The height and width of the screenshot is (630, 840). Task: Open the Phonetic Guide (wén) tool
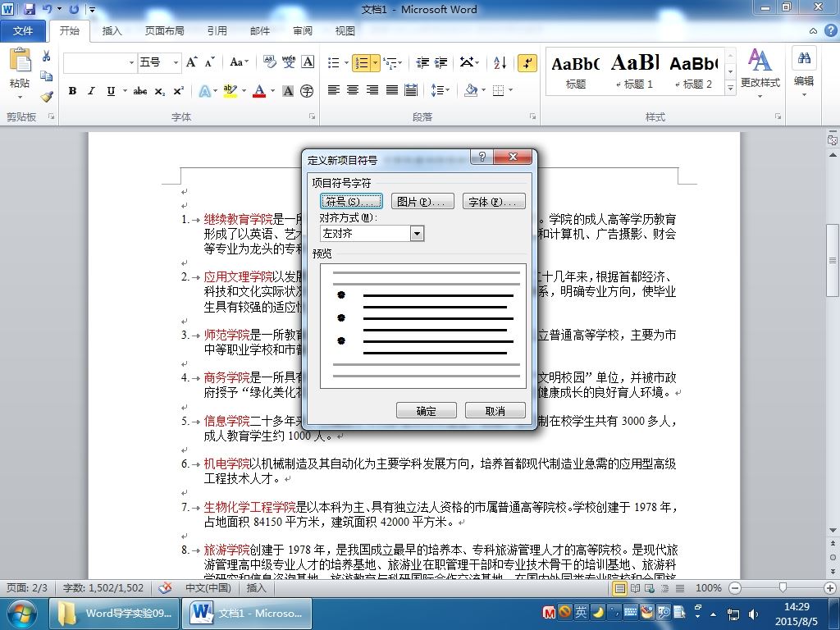pos(289,62)
